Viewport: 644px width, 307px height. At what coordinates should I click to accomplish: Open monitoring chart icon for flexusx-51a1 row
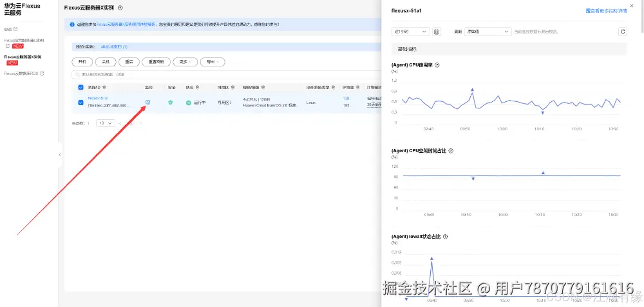coord(148,102)
